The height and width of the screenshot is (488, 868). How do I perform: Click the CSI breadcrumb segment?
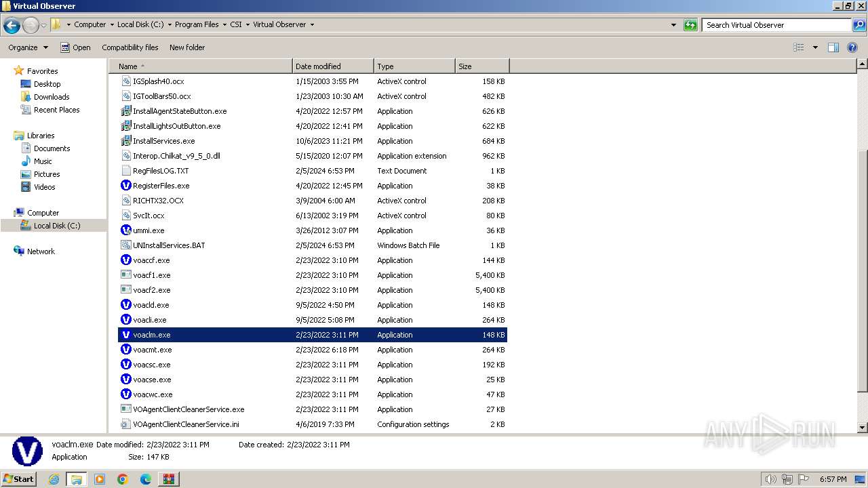coord(236,24)
